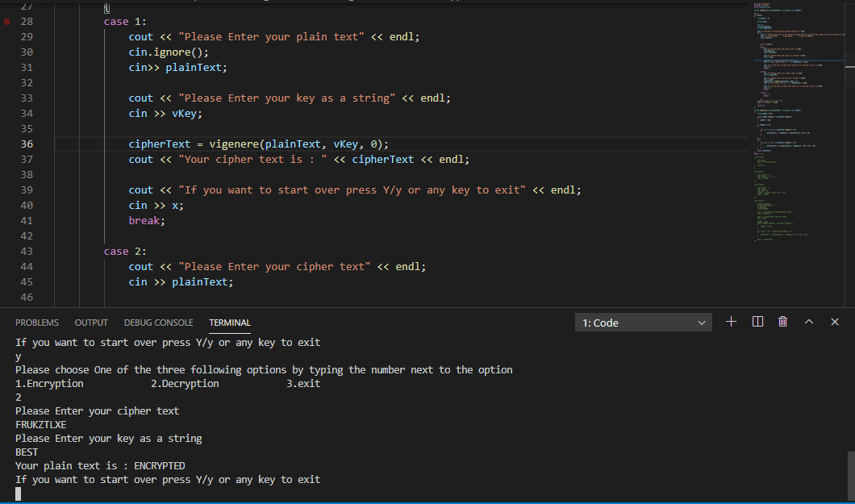Split the terminal panel
This screenshot has height=504, width=855.
[x=757, y=322]
